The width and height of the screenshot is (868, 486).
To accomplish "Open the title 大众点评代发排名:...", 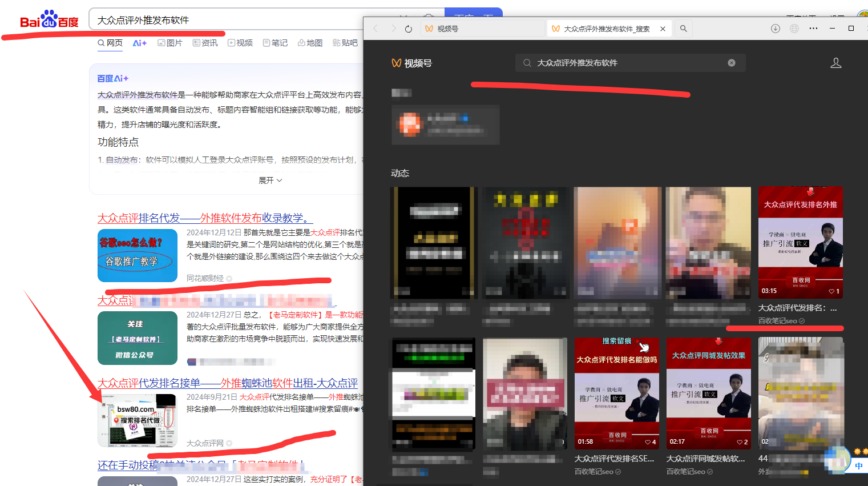I will point(797,308).
